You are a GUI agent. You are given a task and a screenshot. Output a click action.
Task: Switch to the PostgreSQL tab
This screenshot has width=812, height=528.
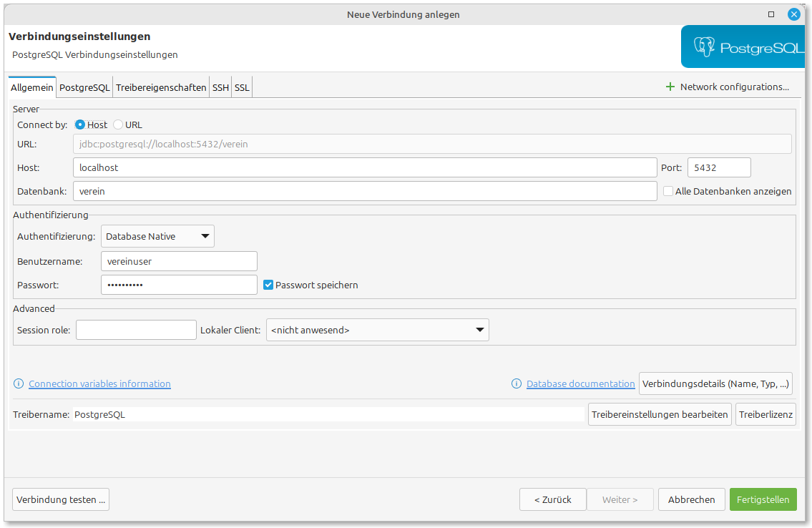pos(84,87)
